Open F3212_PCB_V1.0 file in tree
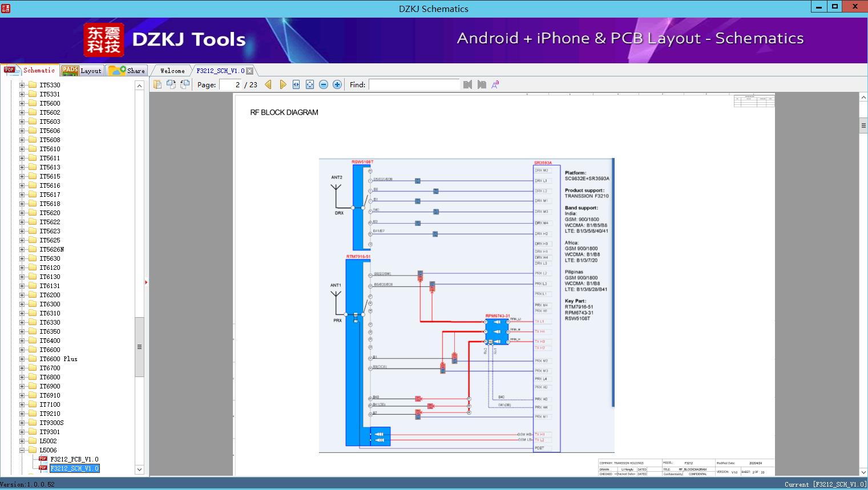 click(x=74, y=459)
